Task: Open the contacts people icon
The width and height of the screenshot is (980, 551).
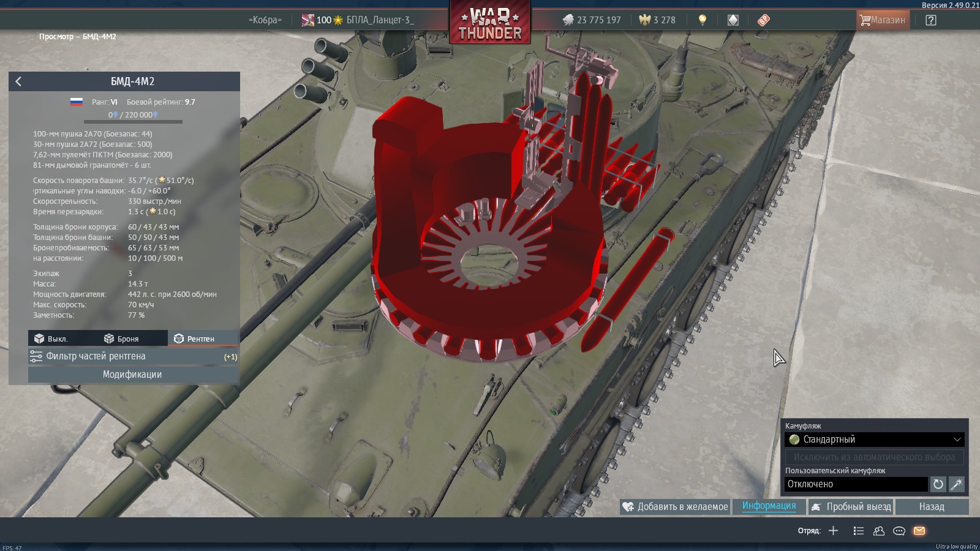Action: pyautogui.click(x=879, y=531)
